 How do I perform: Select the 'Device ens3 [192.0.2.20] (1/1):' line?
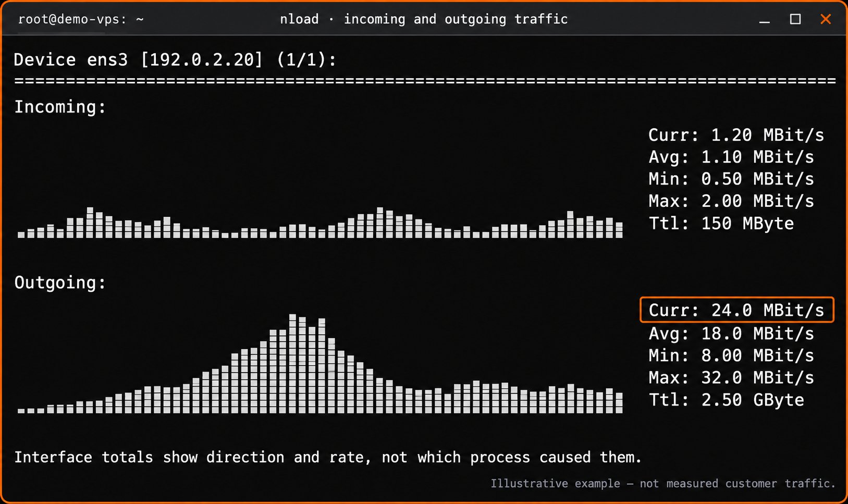[x=175, y=59]
